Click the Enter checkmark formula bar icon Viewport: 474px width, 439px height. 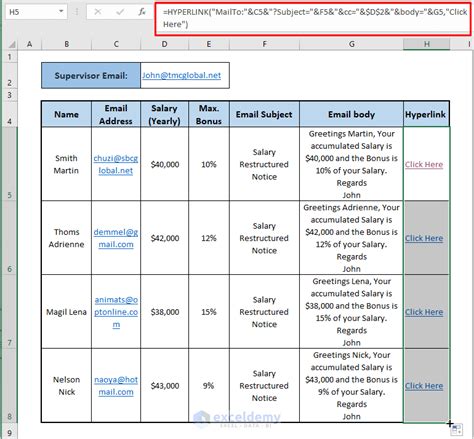coord(120,12)
